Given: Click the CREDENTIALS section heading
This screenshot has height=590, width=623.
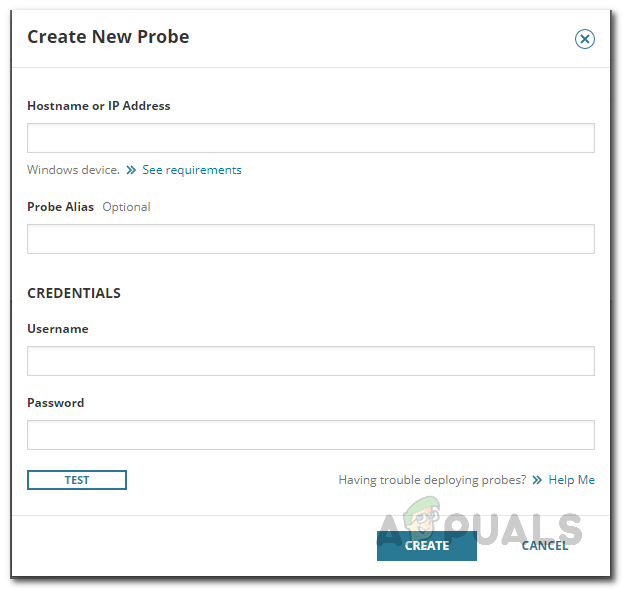Looking at the screenshot, I should pyautogui.click(x=74, y=294).
